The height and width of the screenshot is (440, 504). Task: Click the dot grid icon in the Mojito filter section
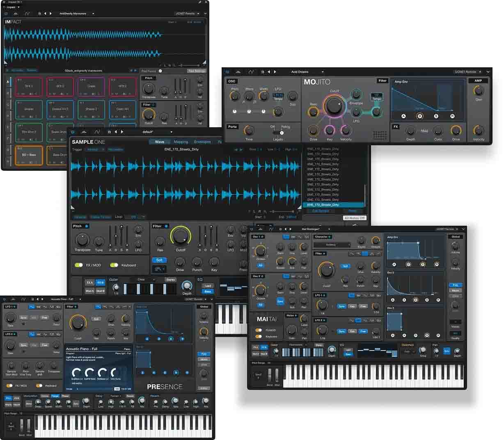coord(380,135)
